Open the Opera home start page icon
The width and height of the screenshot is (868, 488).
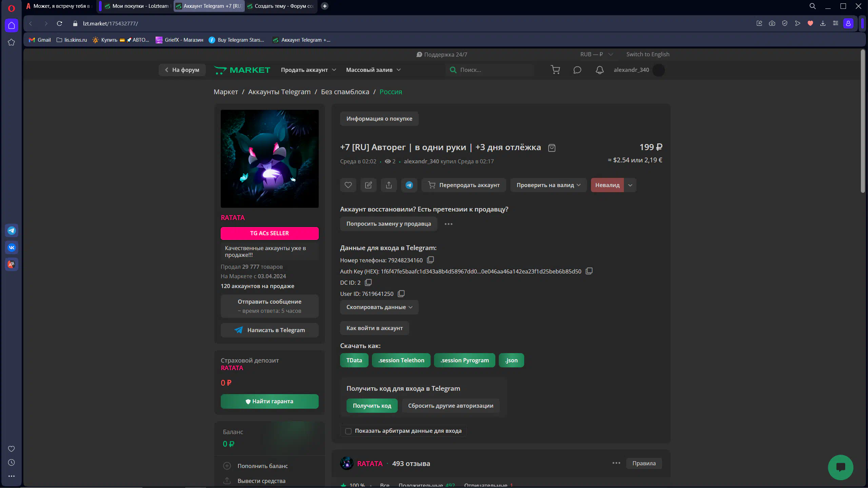pos(12,25)
